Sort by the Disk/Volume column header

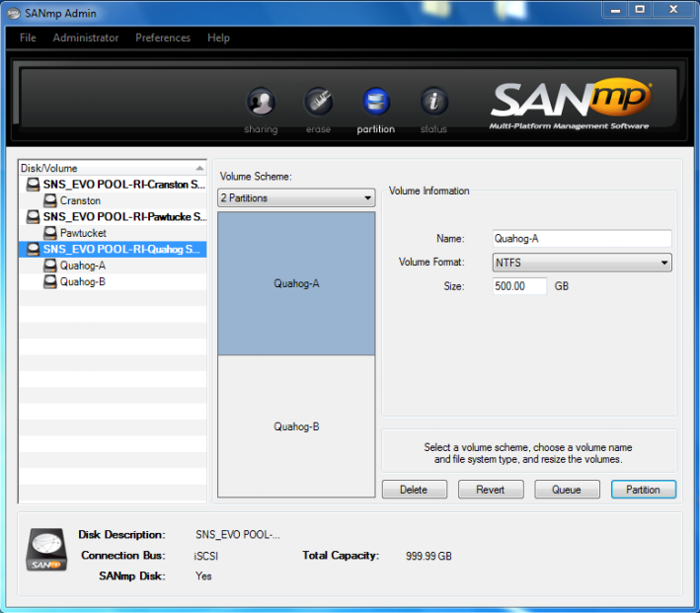pos(113,169)
